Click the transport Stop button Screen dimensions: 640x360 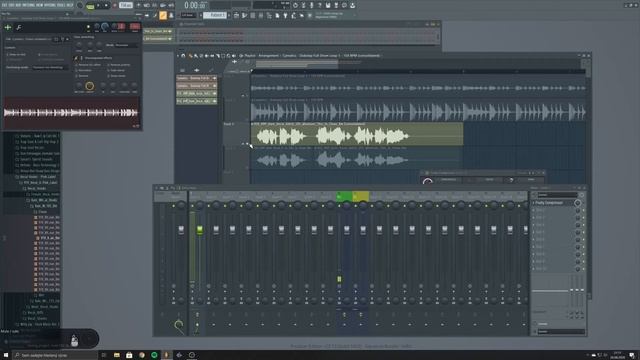(x=106, y=6)
